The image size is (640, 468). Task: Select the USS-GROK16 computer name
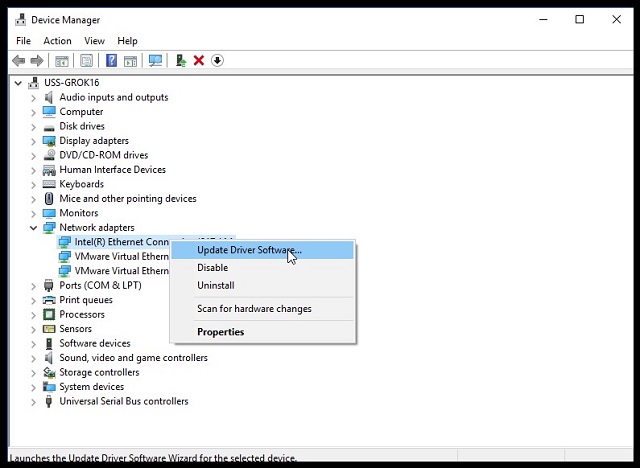point(71,82)
